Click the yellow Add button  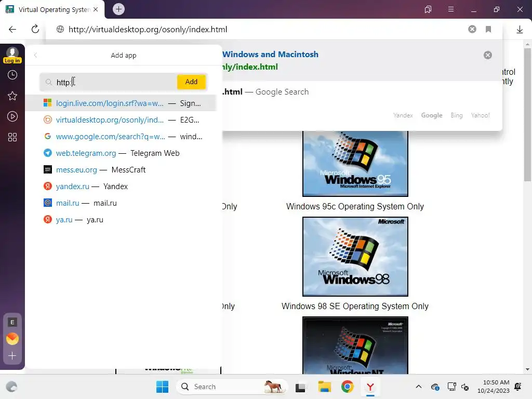click(x=191, y=82)
